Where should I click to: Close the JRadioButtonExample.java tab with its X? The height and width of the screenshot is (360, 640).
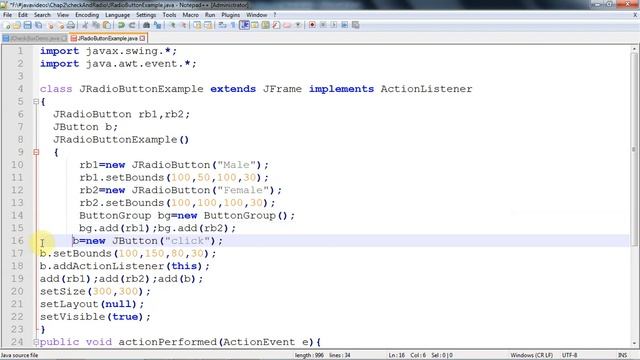coord(142,38)
